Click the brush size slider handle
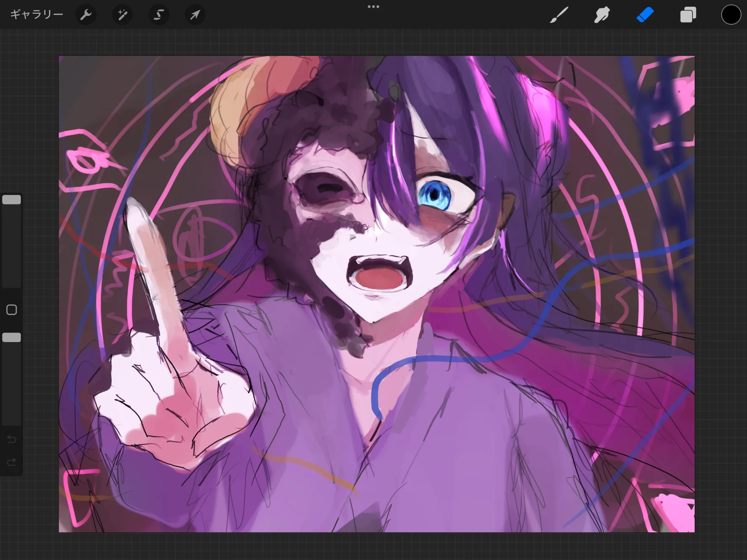 12,200
